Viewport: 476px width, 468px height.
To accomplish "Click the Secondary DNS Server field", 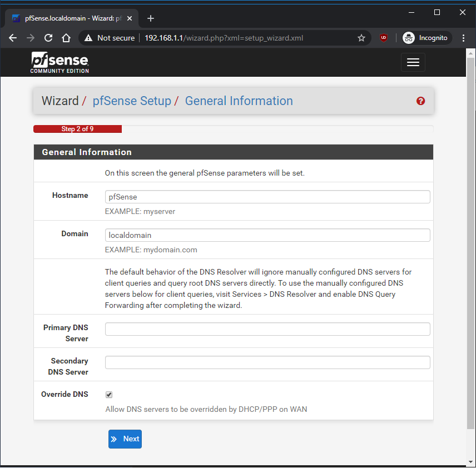I will (x=267, y=362).
